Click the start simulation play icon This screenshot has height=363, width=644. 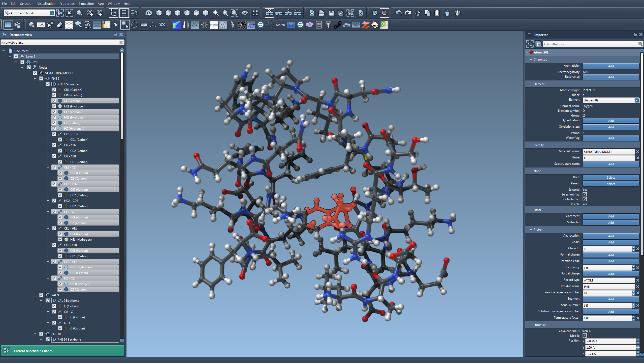(375, 13)
